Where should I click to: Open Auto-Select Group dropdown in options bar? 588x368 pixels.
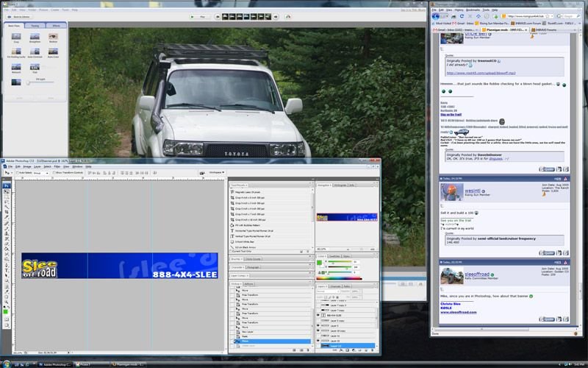click(41, 173)
